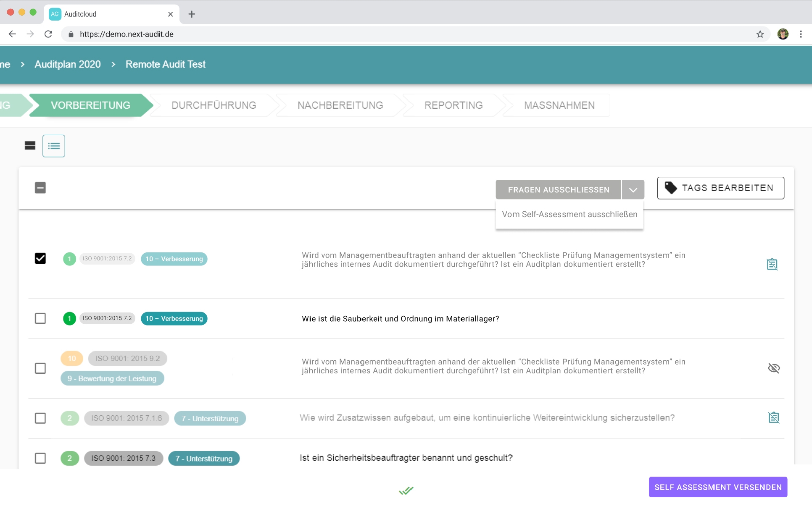The image size is (812, 509).
Task: Uncheck the first selected question checkbox
Action: click(x=40, y=259)
